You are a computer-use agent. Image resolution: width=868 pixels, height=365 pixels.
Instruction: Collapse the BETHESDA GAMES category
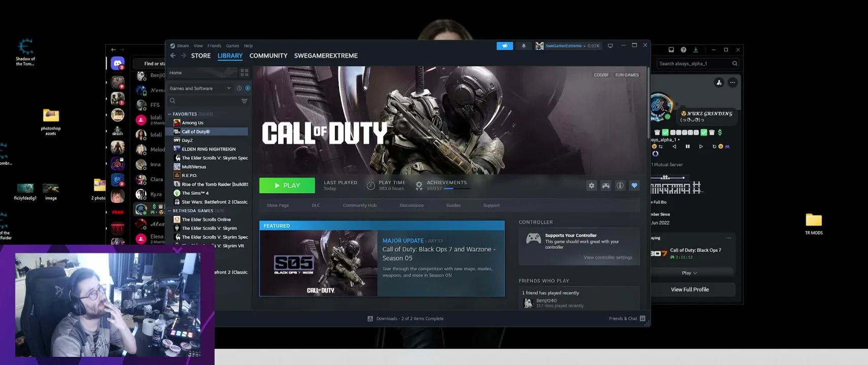point(170,211)
